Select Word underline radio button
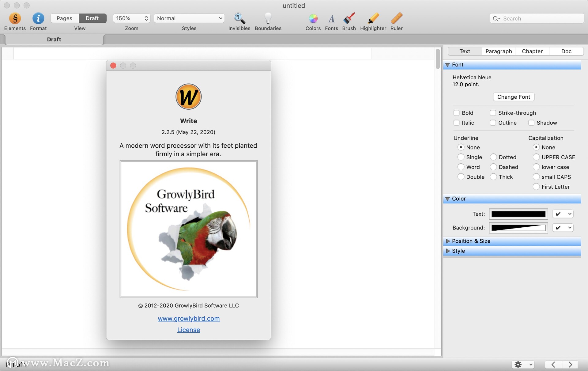Screen dimensions: 588x371 coord(461,167)
